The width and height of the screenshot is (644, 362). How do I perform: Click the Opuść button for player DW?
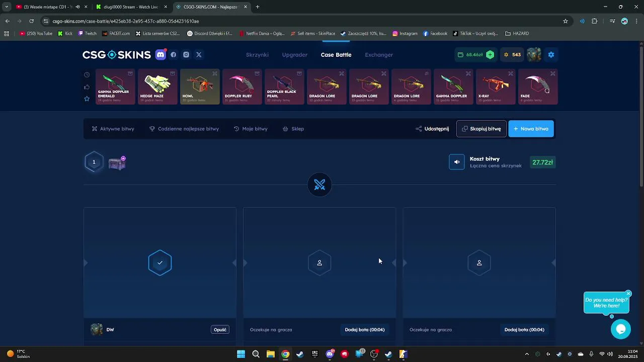click(220, 330)
